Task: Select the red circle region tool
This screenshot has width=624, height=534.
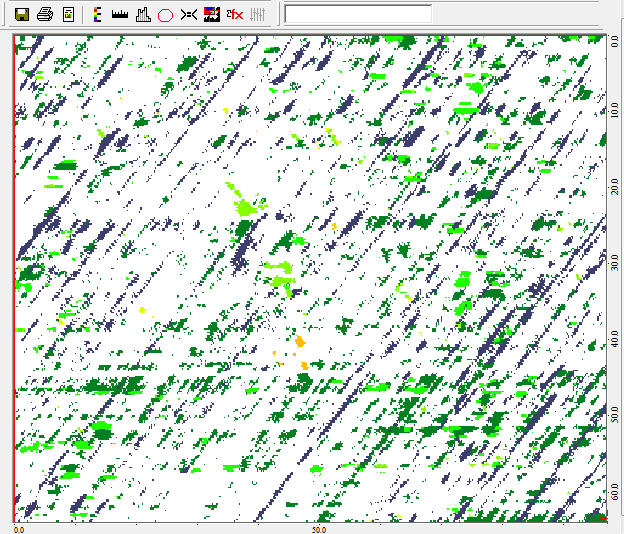Action: click(x=165, y=15)
